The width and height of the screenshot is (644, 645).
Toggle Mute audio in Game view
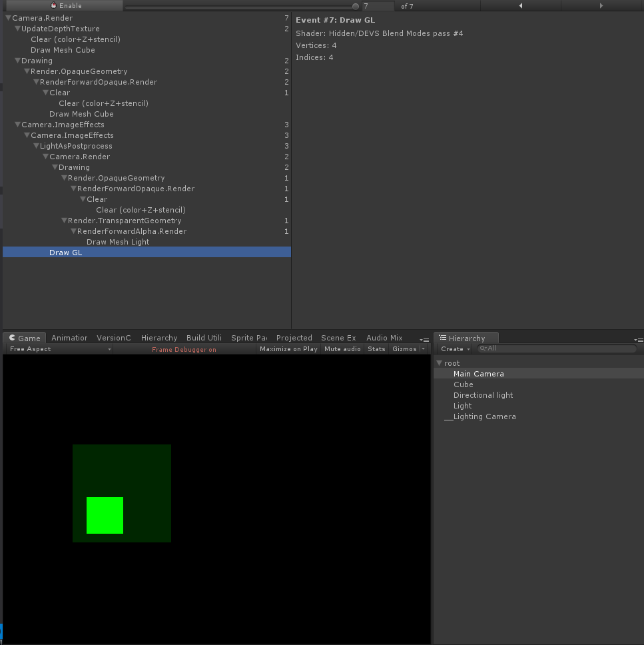(x=342, y=348)
